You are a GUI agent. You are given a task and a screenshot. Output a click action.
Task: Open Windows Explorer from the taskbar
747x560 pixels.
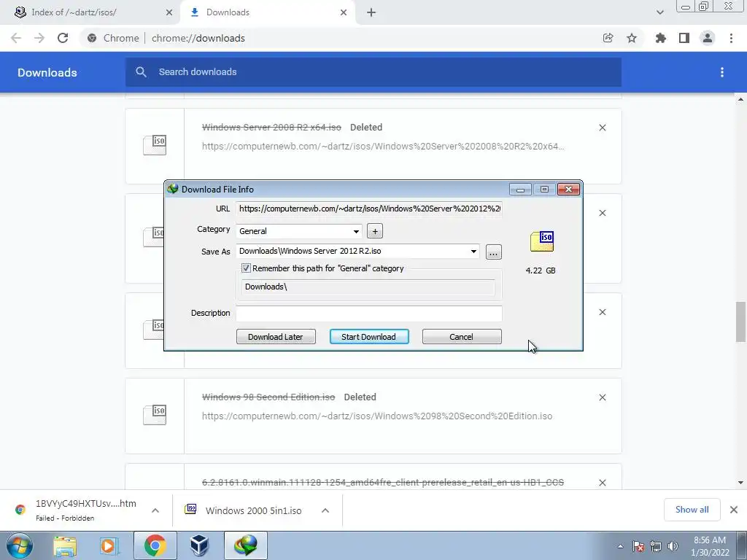click(65, 545)
